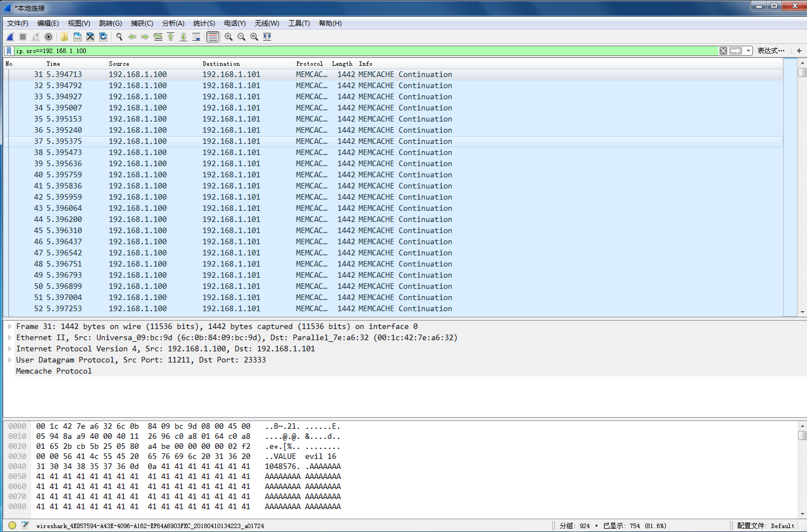Sort by the Info column header

point(570,64)
